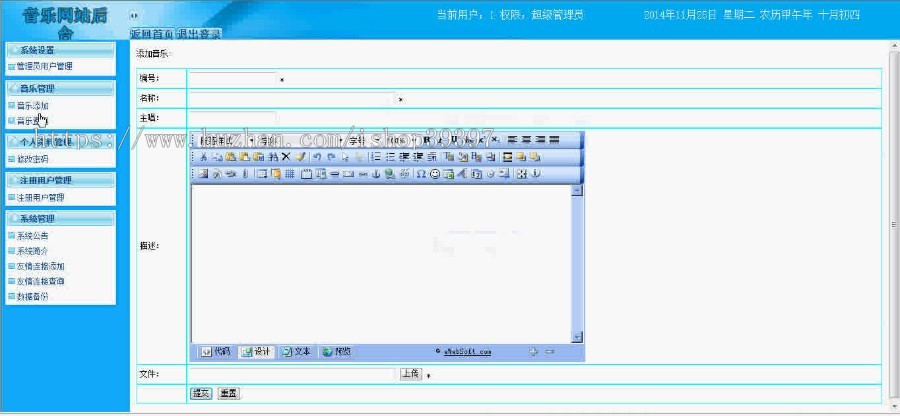Switch editor to 代码 code tab
This screenshot has width=900, height=416.
pyautogui.click(x=216, y=351)
